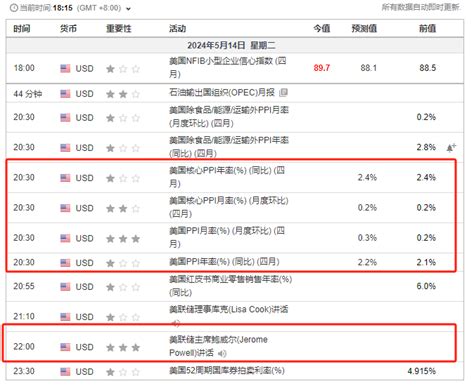This screenshot has width=474, height=386.
Task: Click the US flag in the OPEC月报 row
Action: click(65, 94)
